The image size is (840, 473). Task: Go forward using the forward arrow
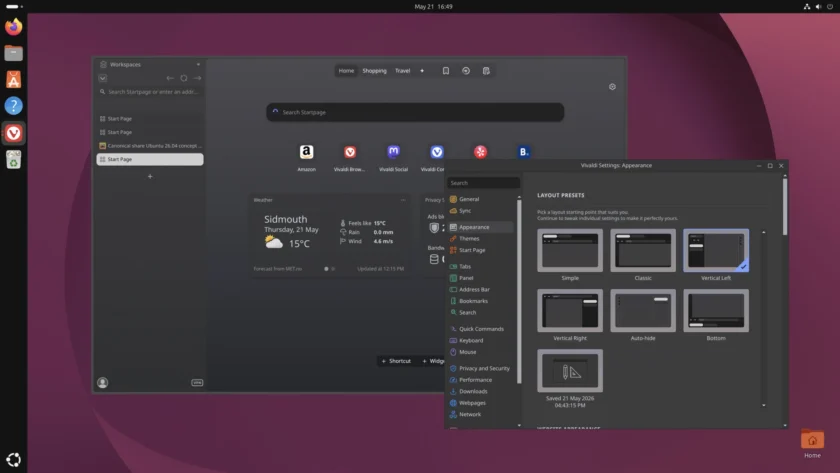point(197,78)
